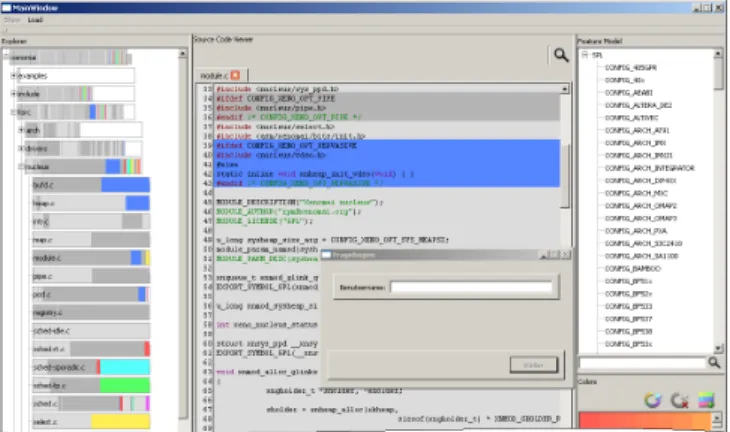Click the disabled button at dialog bottom right

[x=534, y=365]
